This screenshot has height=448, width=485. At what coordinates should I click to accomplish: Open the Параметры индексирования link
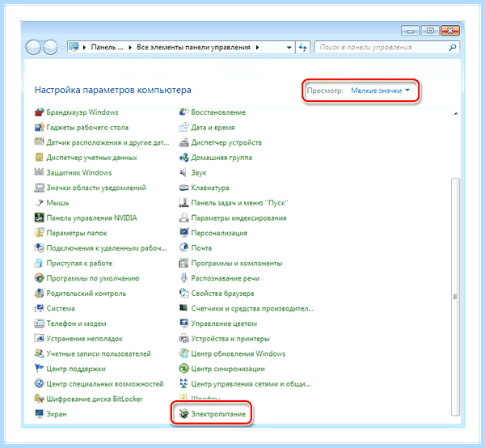click(238, 218)
